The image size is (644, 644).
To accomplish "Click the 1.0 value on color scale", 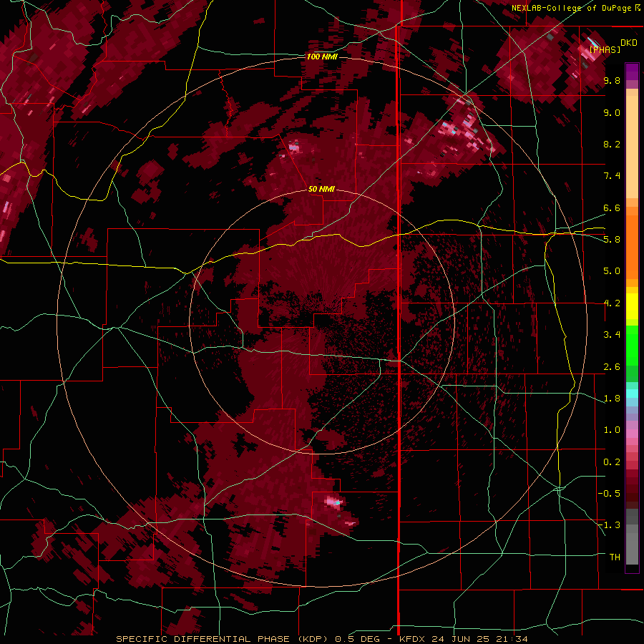I will (612, 430).
